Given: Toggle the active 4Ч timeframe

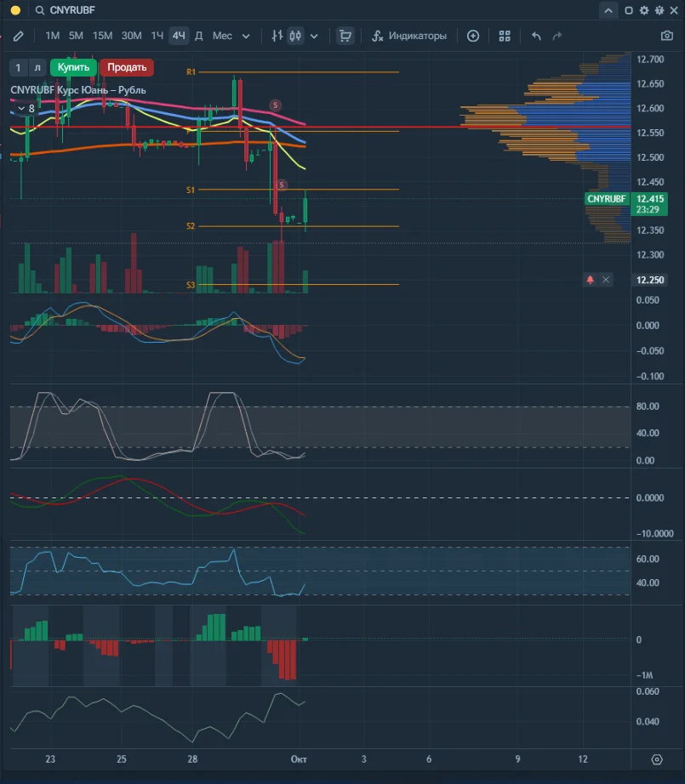Looking at the screenshot, I should [x=179, y=36].
